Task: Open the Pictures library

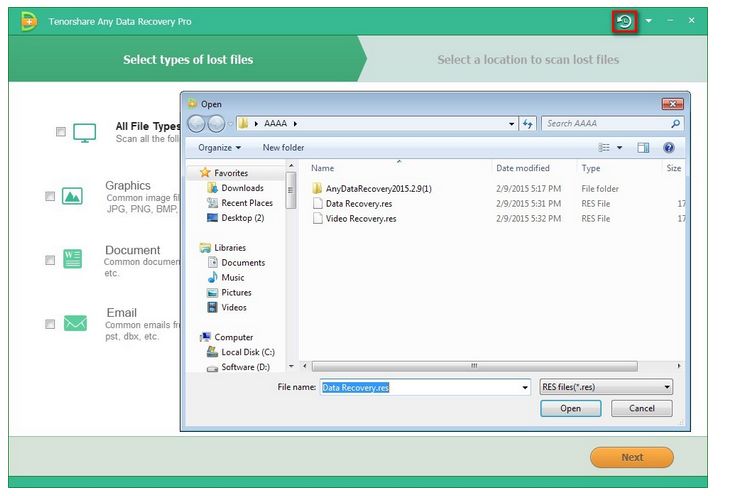Action: point(230,292)
